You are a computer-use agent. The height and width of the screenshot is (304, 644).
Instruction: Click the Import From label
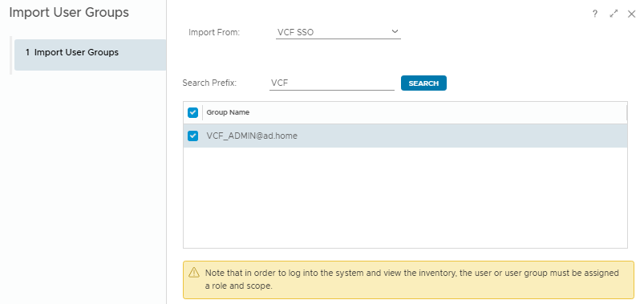pos(214,32)
